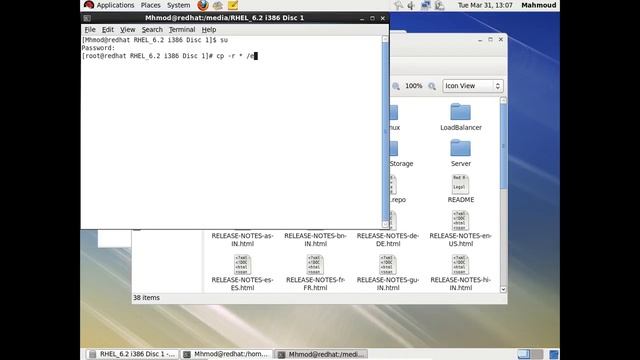Launch the mail client icon in panel
Image resolution: width=640 pixels, height=360 pixels.
tap(218, 5)
